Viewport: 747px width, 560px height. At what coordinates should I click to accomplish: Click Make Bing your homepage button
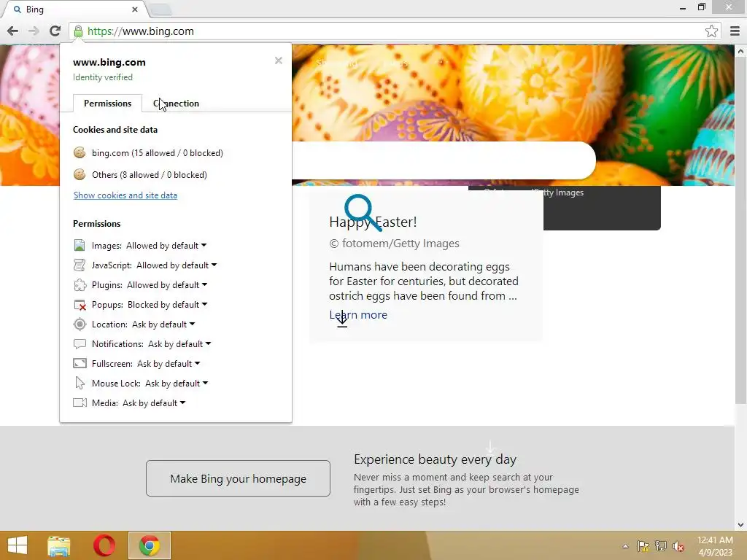(x=239, y=478)
